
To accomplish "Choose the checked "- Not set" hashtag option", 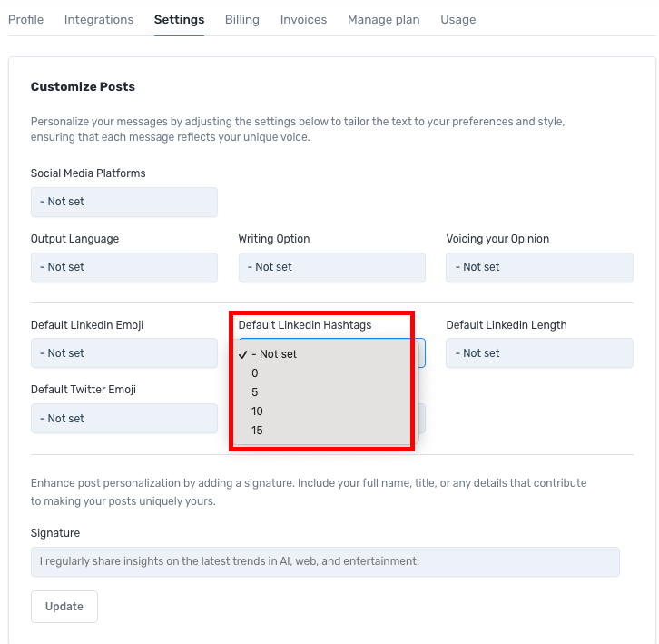I will pos(274,354).
